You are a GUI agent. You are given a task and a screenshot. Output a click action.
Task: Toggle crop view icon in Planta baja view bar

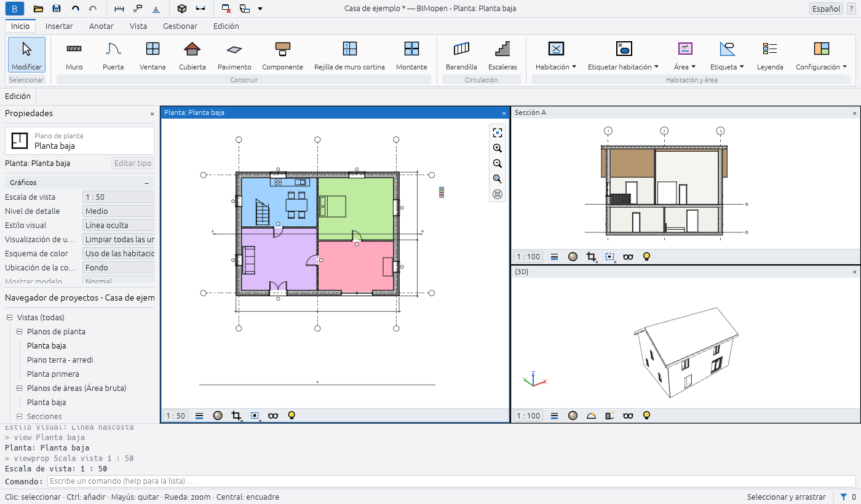point(236,415)
